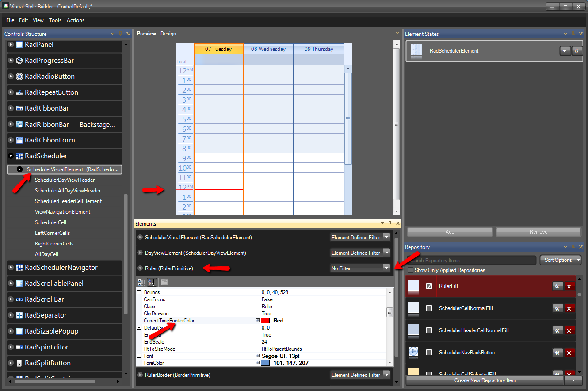Open the Actions menu
The image size is (588, 391).
pos(76,20)
